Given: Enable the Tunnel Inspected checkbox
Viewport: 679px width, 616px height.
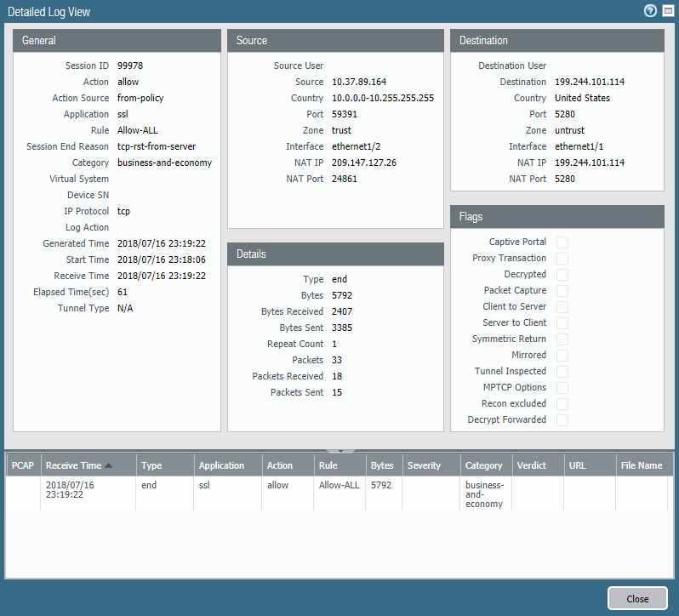Looking at the screenshot, I should coord(562,372).
